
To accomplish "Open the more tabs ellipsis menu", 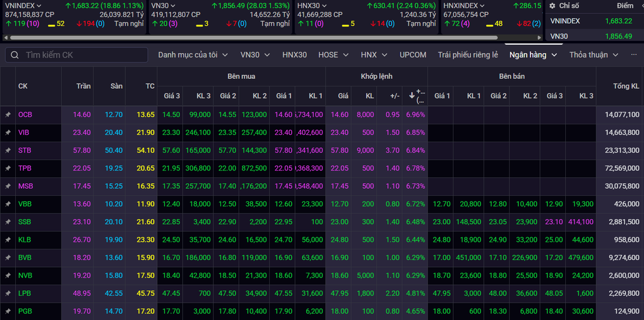I will click(634, 55).
